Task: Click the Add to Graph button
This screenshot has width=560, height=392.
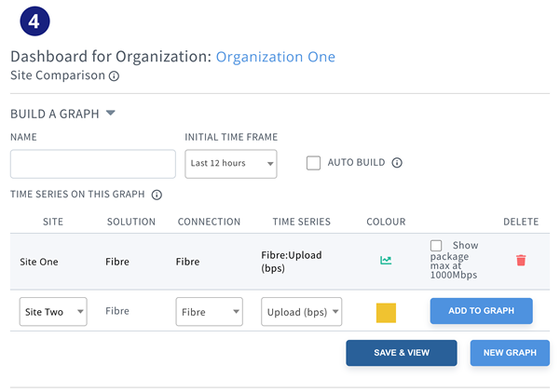Action: [481, 311]
